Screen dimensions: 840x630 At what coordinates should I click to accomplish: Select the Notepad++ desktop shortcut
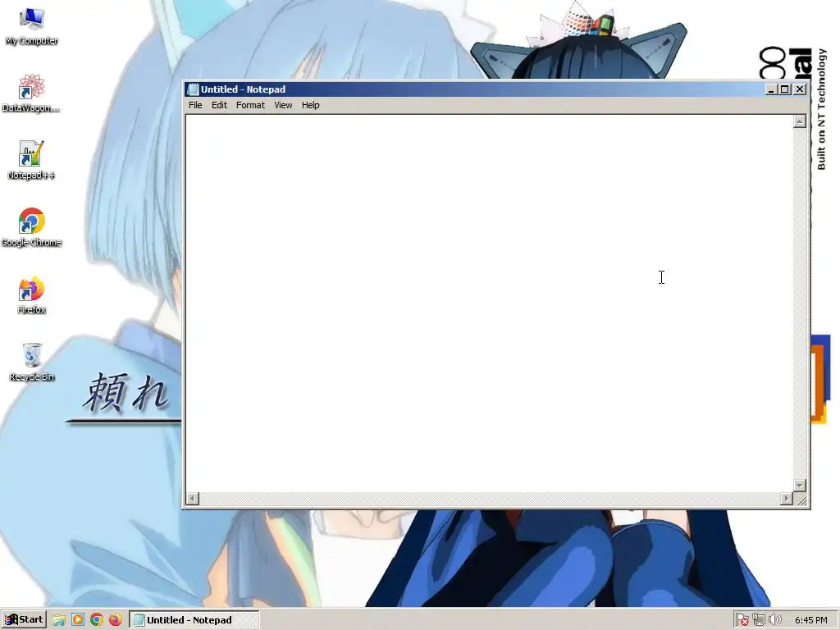click(31, 161)
